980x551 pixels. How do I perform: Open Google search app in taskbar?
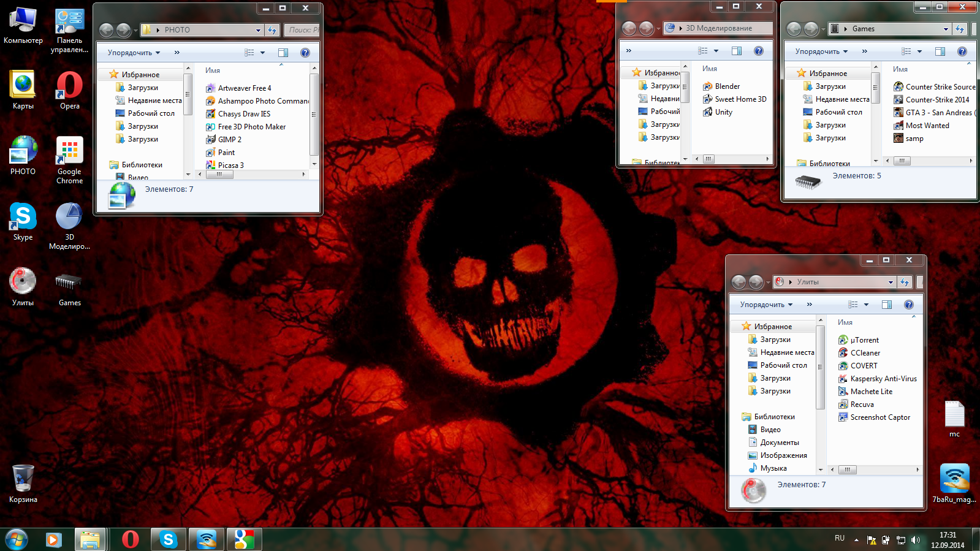click(245, 539)
